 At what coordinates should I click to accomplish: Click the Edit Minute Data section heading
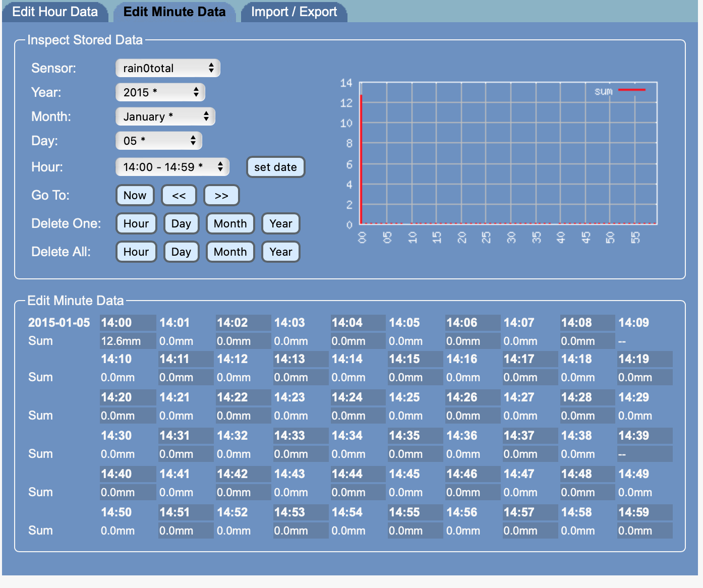coord(75,301)
